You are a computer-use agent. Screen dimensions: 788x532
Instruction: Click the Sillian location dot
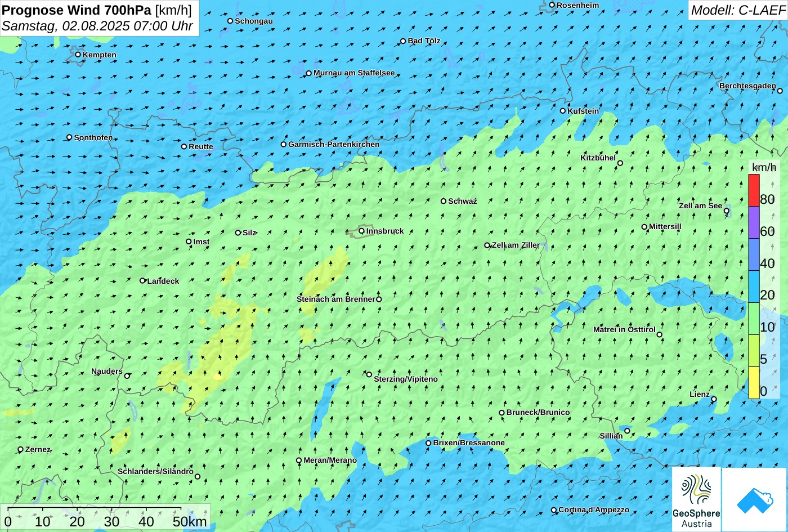(x=627, y=431)
